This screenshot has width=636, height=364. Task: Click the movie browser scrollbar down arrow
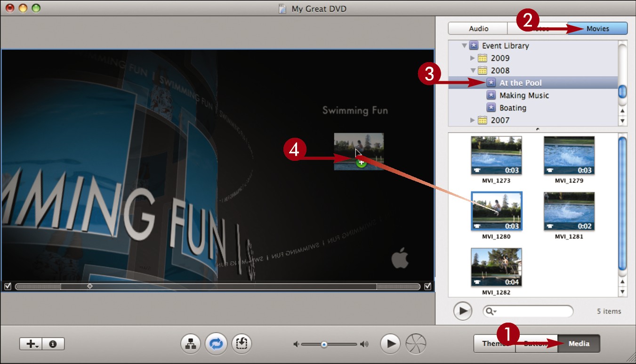(x=622, y=292)
